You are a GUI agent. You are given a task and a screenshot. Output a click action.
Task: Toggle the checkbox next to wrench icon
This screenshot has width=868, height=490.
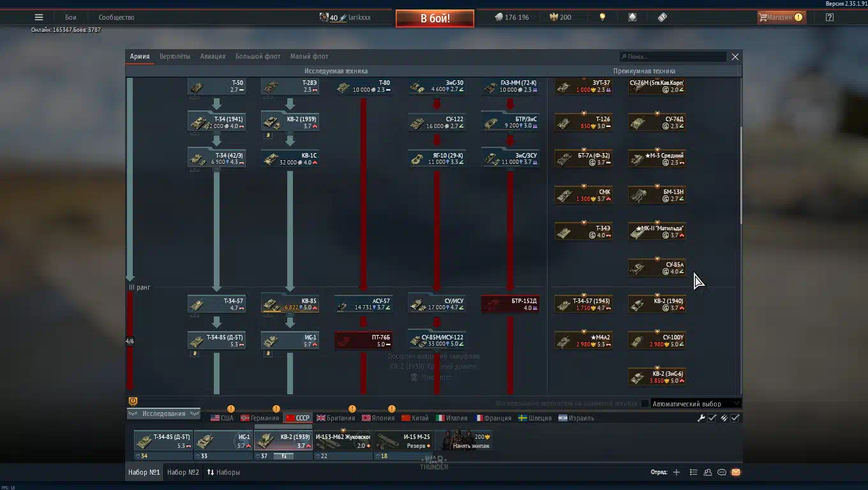712,418
